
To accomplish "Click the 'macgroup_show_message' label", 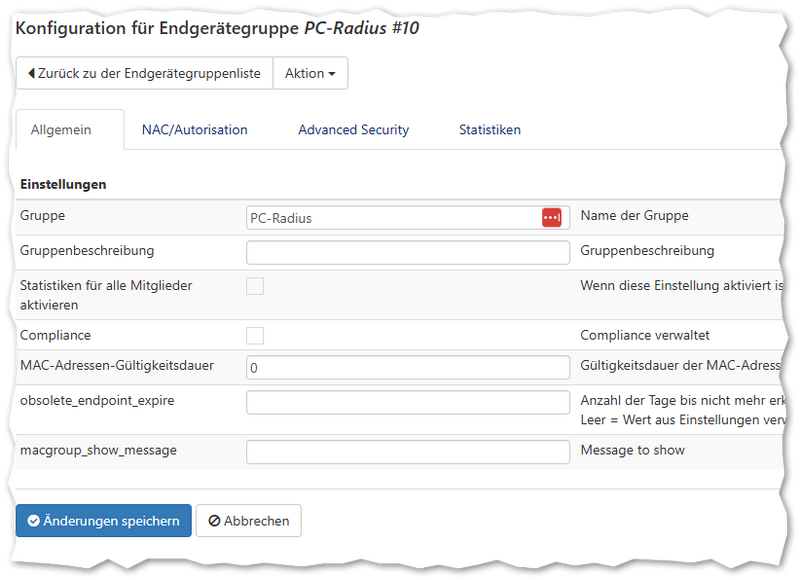I will pos(98,450).
